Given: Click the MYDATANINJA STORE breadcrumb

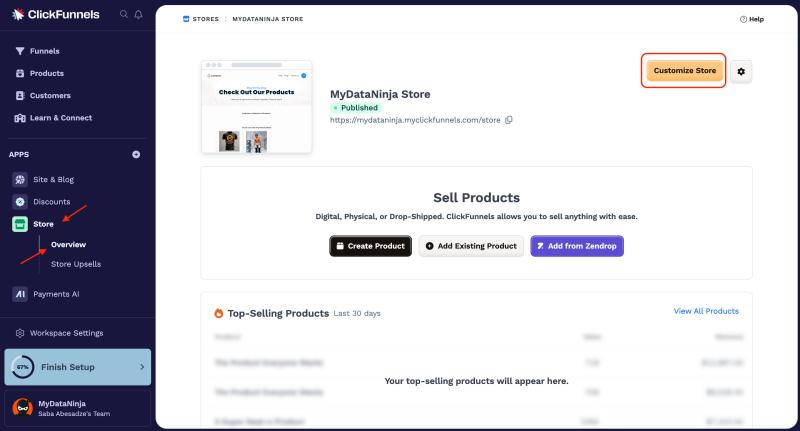Looking at the screenshot, I should click(268, 19).
